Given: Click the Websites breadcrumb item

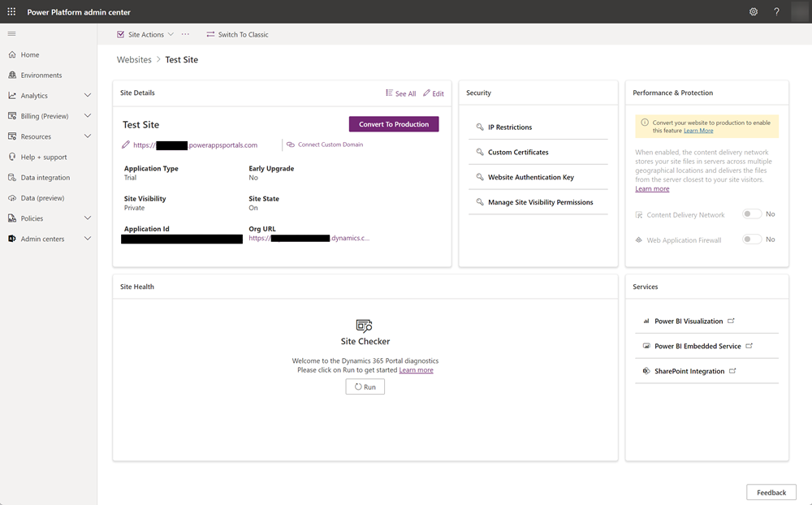Looking at the screenshot, I should tap(134, 59).
